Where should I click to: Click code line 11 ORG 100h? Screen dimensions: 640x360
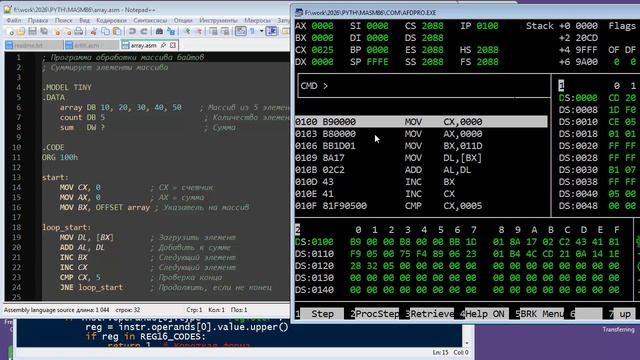coord(60,157)
